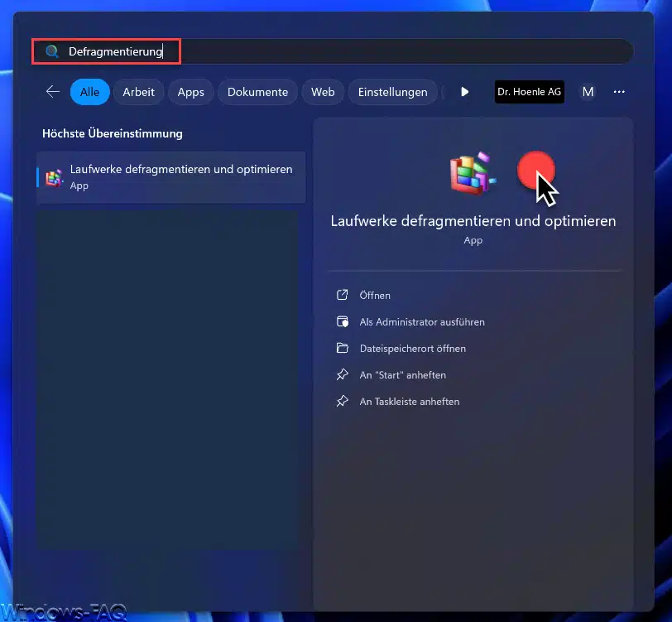Switch to the Einstellungen filter tab
Image resolution: width=672 pixels, height=622 pixels.
click(392, 92)
